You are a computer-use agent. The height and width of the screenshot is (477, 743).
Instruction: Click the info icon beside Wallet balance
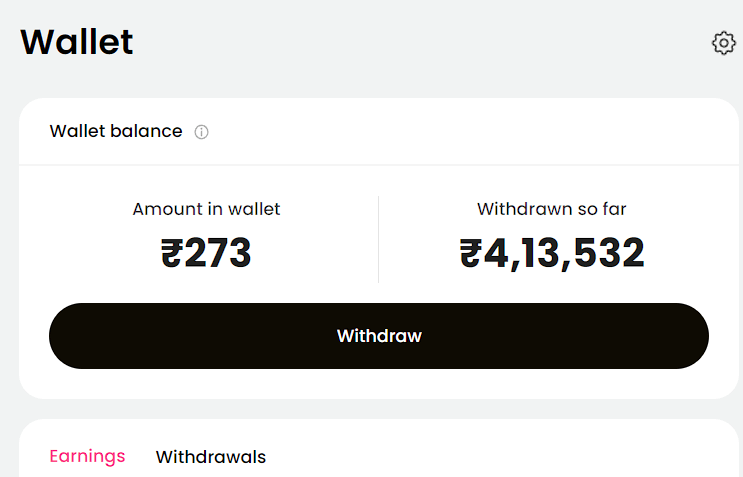[201, 132]
